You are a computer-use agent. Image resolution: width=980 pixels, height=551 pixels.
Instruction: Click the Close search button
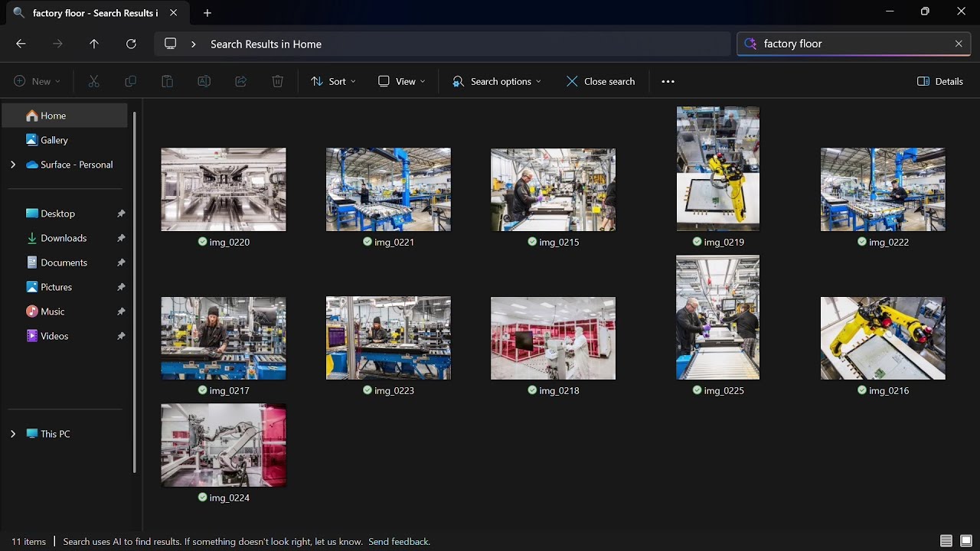coord(600,81)
